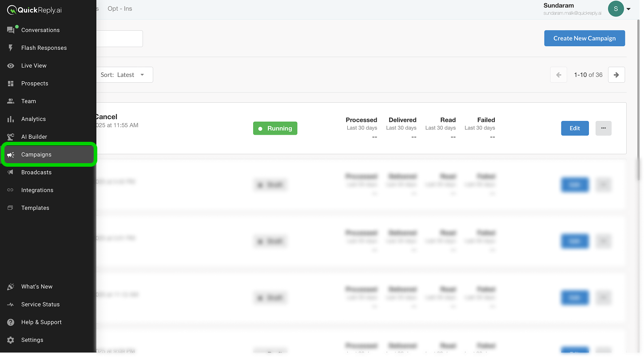Open Help & Support from sidebar
This screenshot has width=644, height=357.
[41, 322]
